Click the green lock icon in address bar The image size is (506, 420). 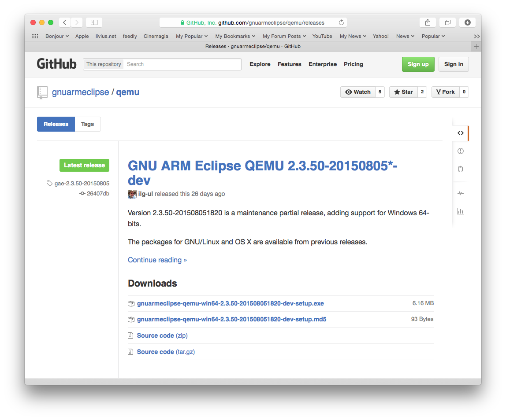click(182, 22)
